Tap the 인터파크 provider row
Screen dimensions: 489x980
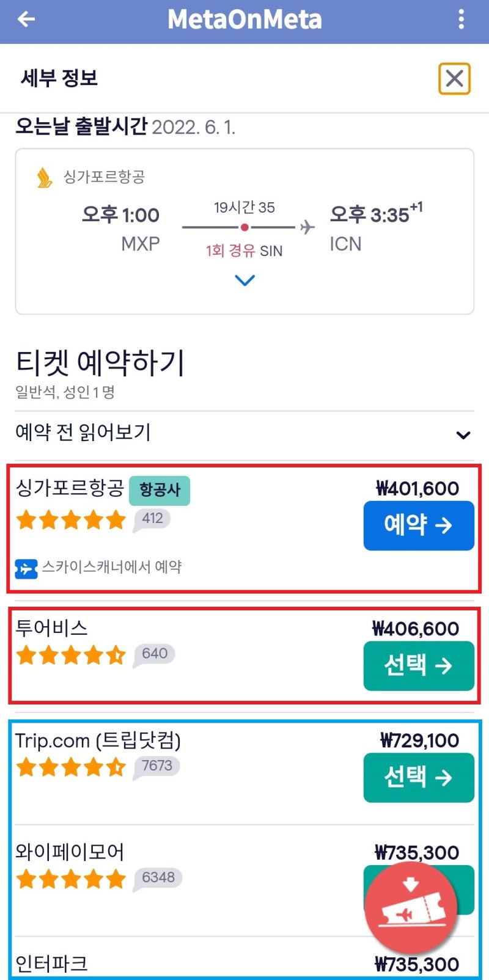click(244, 960)
